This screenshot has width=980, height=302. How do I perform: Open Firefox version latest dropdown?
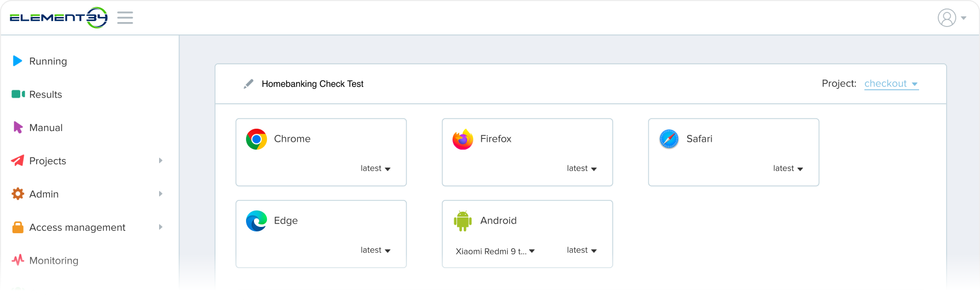[x=582, y=168]
